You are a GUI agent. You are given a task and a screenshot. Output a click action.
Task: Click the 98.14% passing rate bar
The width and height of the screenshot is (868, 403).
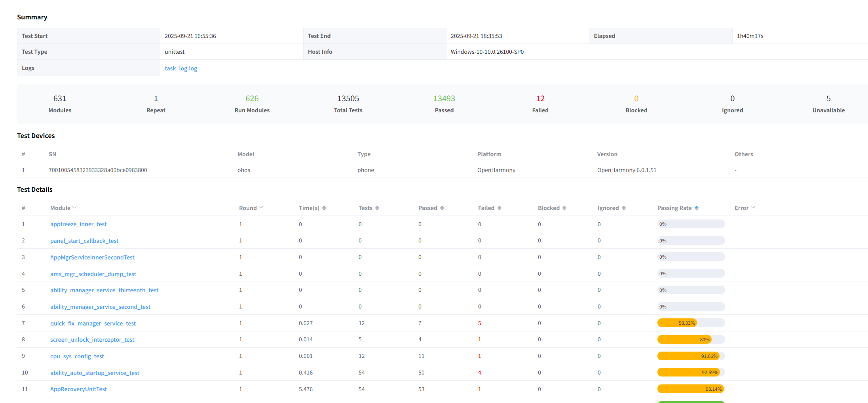[691, 389]
